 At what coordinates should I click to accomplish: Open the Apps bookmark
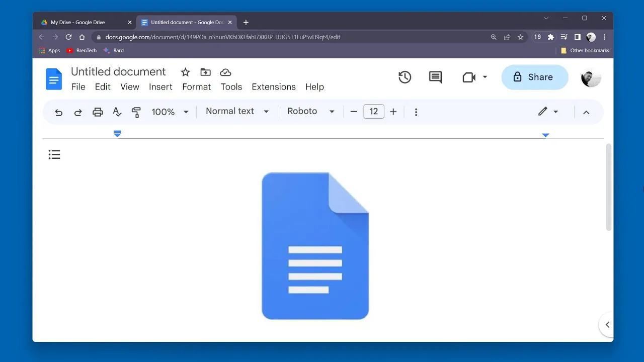[49, 50]
